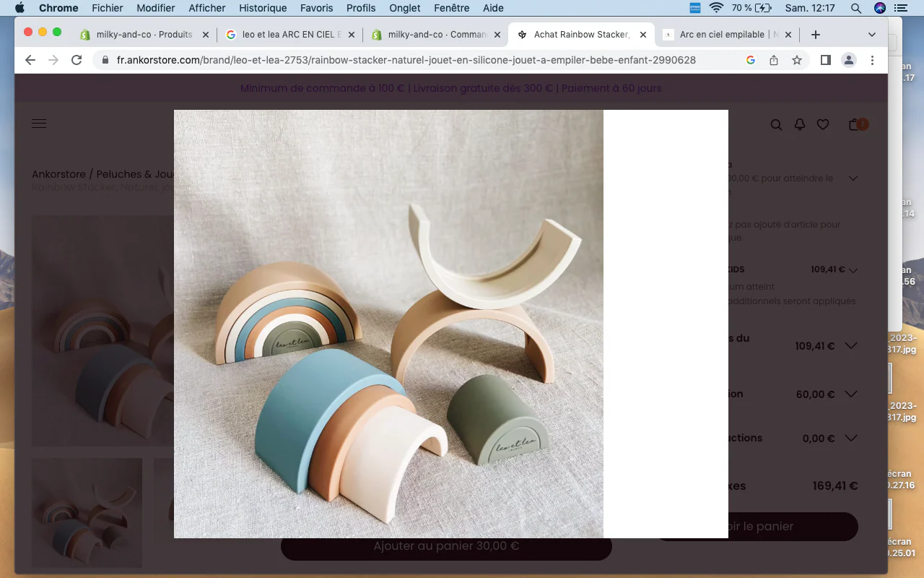
Task: Reload the page with refresh button
Action: coord(77,60)
